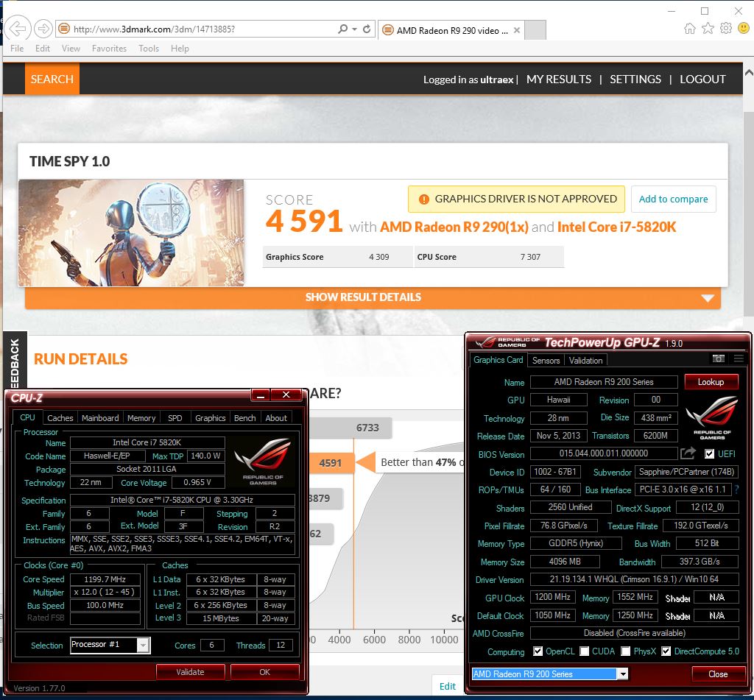Switch to the Bench tab in CPU-Z

click(244, 418)
